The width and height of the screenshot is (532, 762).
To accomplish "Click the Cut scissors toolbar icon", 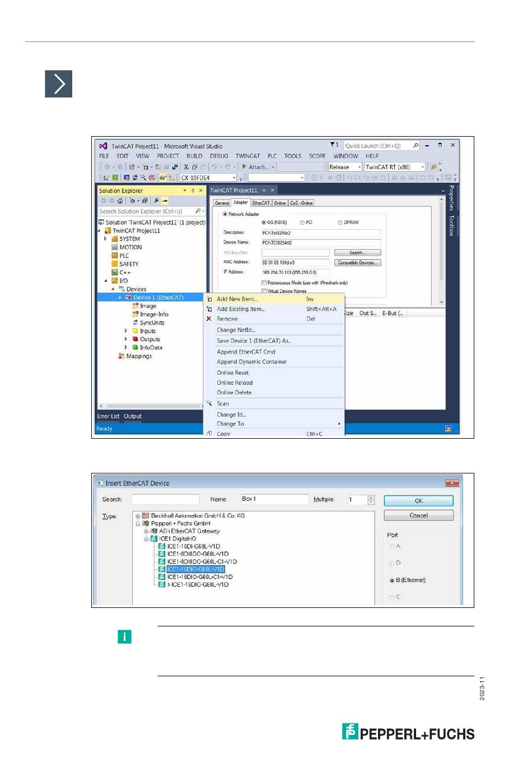I will (x=186, y=167).
